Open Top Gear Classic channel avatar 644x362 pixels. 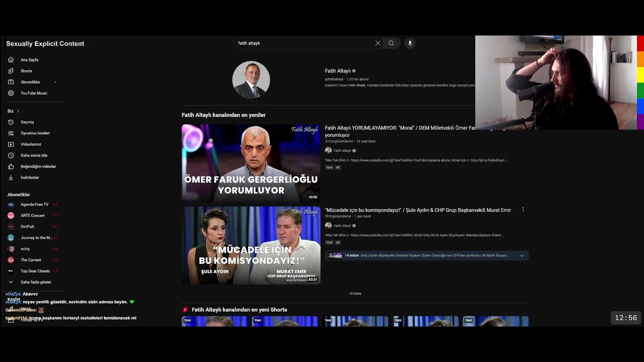click(x=11, y=271)
